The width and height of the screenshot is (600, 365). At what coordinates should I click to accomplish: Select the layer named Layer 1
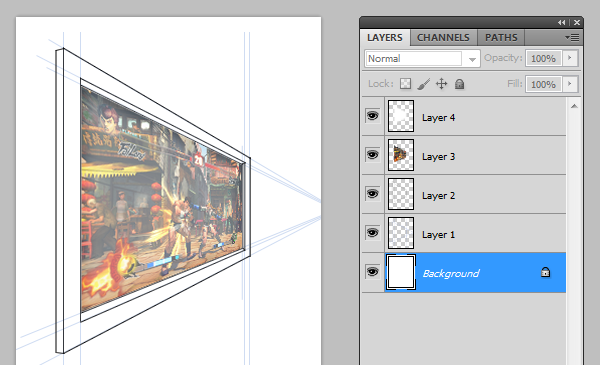(x=439, y=235)
